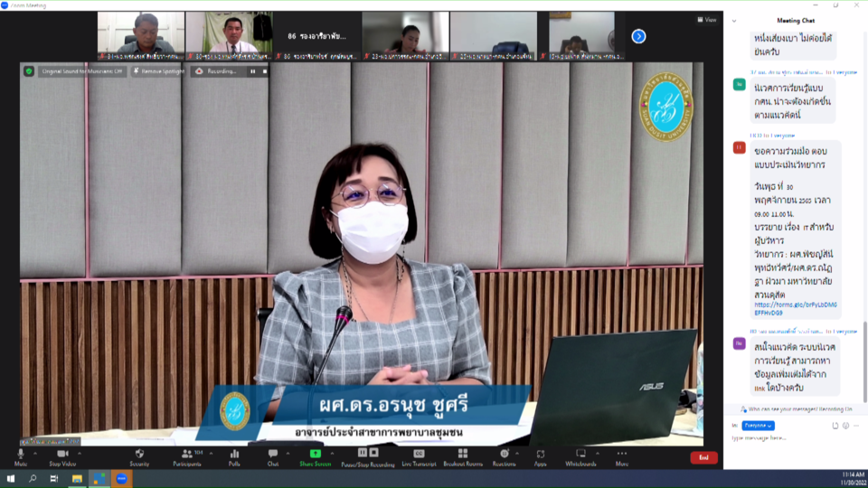
Task: Open the chat more options ellipsis
Action: tap(856, 426)
